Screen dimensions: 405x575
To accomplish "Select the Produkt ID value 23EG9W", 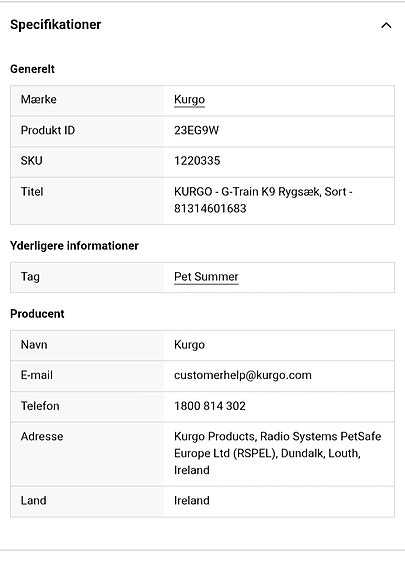I will click(196, 130).
